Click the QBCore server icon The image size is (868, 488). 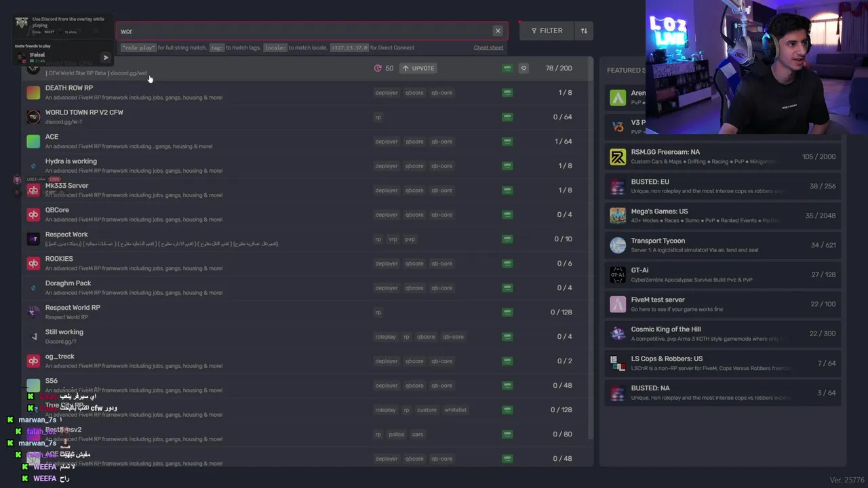point(33,215)
